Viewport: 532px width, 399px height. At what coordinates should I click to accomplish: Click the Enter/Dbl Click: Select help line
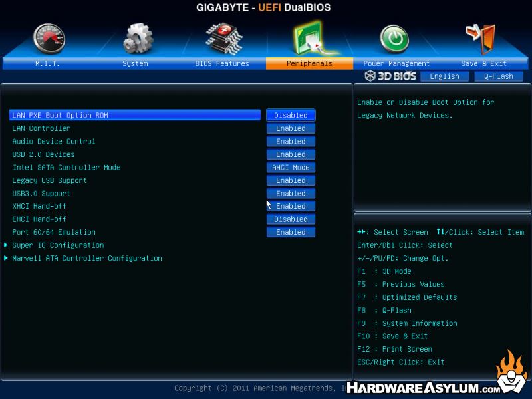tap(405, 245)
